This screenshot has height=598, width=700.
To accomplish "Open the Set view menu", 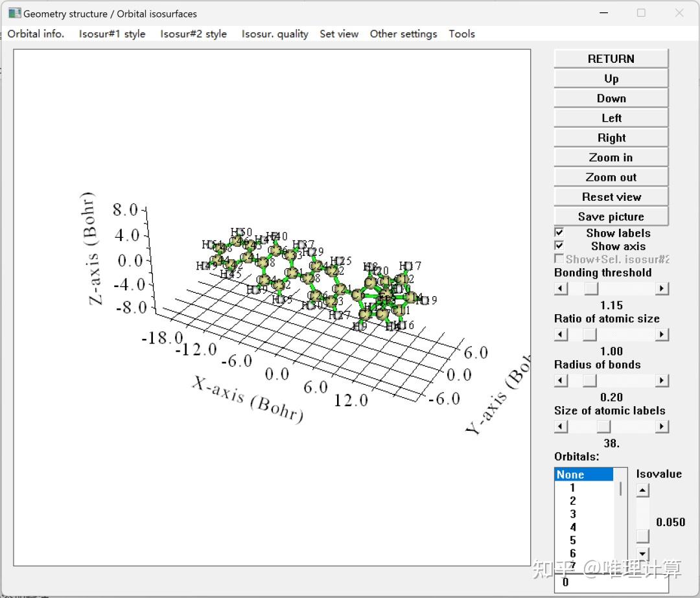I will pyautogui.click(x=339, y=34).
